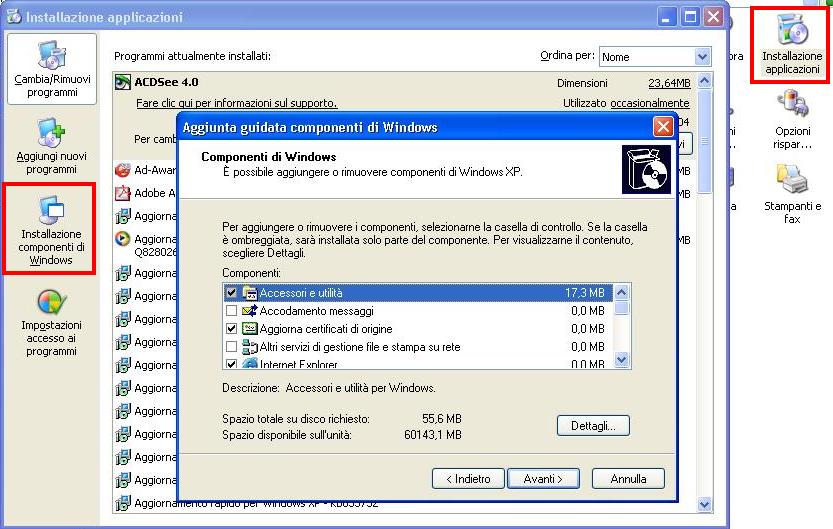Close the Aggiunta guidata componenti dialog
The image size is (833, 529).
click(662, 127)
